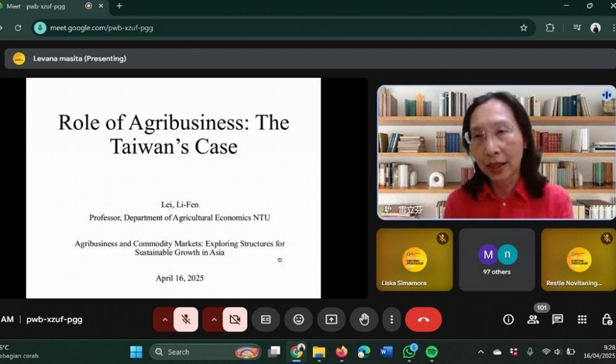
Task: Bookmark this page with the star
Action: point(524,28)
